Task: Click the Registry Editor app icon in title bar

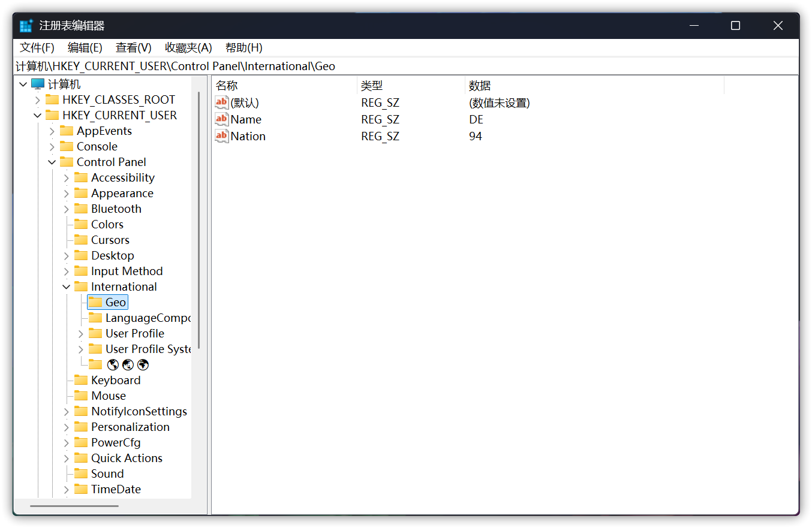Action: click(26, 26)
